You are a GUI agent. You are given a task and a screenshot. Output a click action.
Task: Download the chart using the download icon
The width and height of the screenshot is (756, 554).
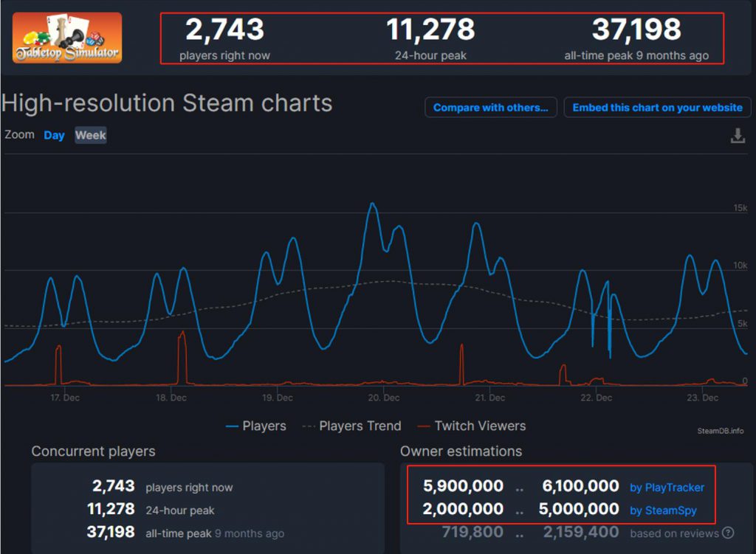(738, 136)
